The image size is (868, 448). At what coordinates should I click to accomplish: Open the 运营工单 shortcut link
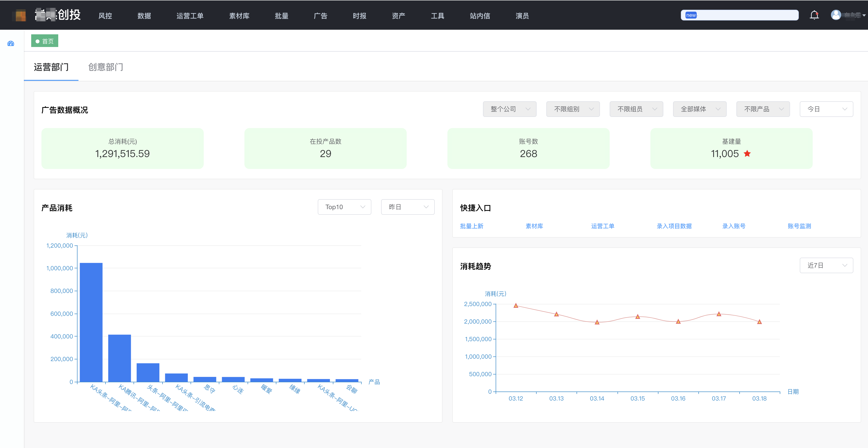603,226
